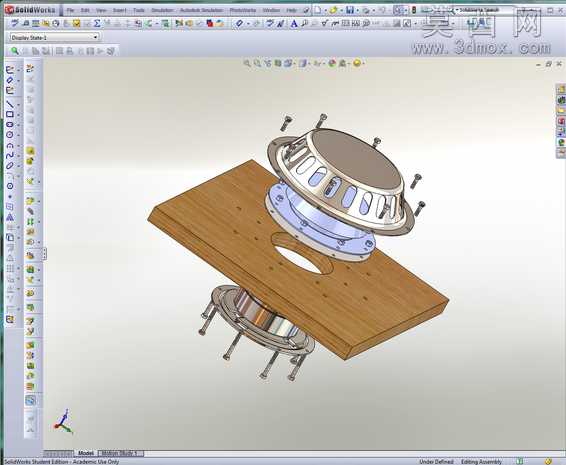Open the Edit menu
Screen dimensions: 566x465
85,10
